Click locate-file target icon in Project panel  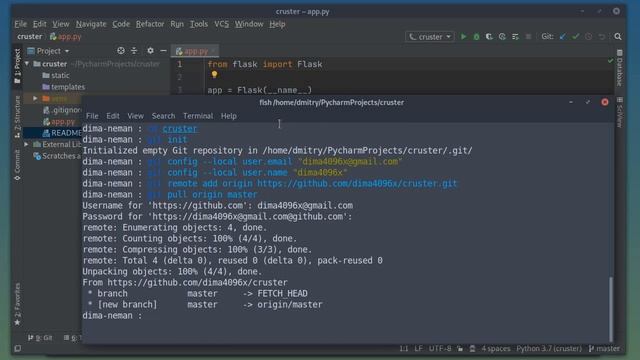coord(121,51)
